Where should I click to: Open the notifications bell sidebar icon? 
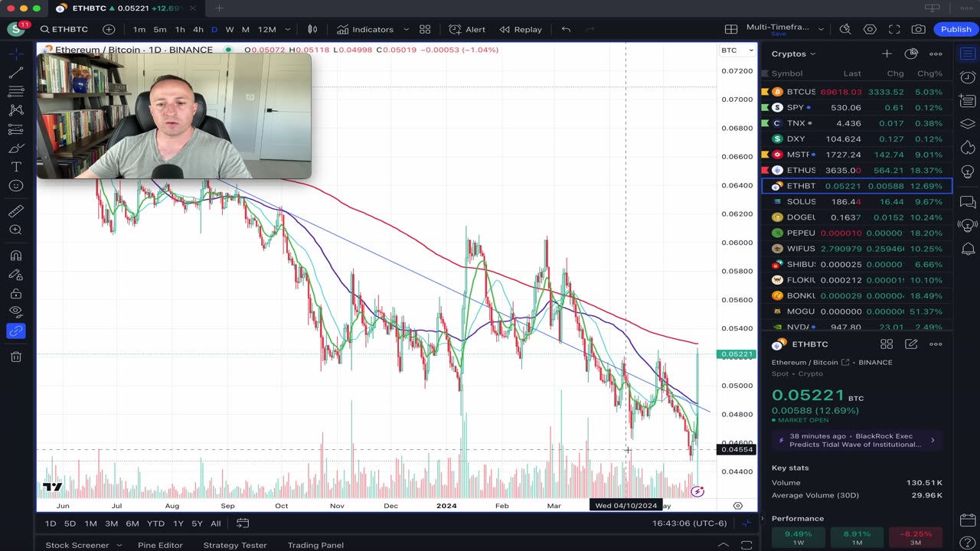pos(968,249)
